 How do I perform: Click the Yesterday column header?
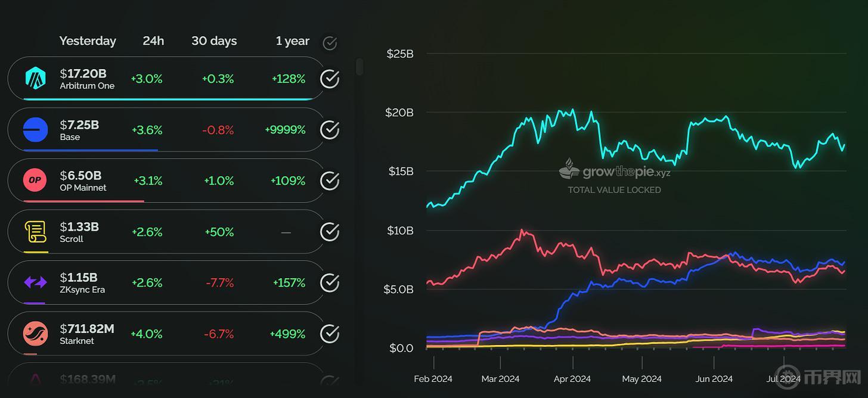(88, 41)
